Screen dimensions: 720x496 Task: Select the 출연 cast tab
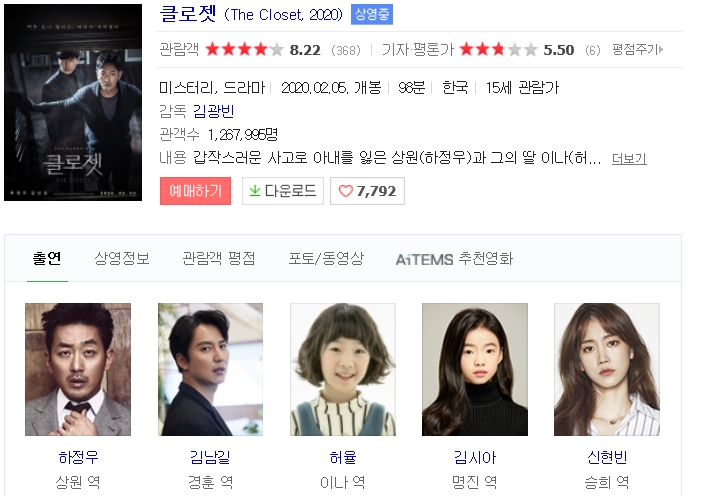coord(47,259)
